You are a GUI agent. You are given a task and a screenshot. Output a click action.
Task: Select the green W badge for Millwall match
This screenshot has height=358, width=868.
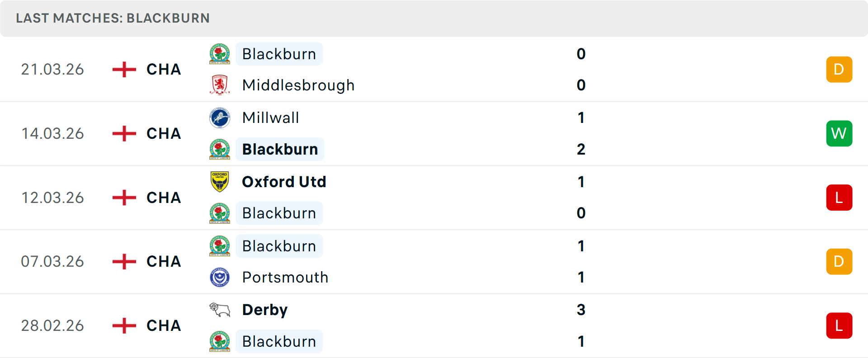pos(839,133)
